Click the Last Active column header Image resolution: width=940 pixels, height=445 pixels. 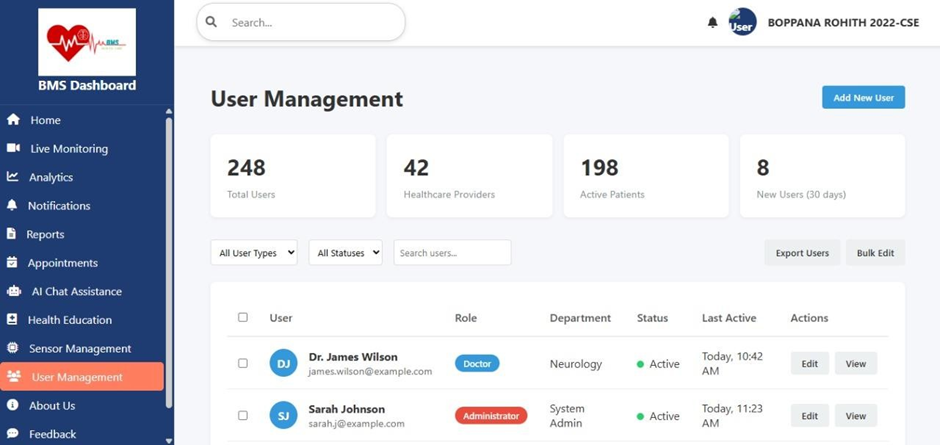(729, 318)
